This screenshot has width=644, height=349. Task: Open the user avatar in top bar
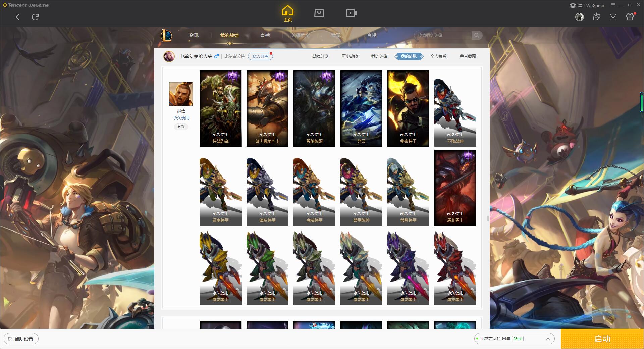[579, 17]
